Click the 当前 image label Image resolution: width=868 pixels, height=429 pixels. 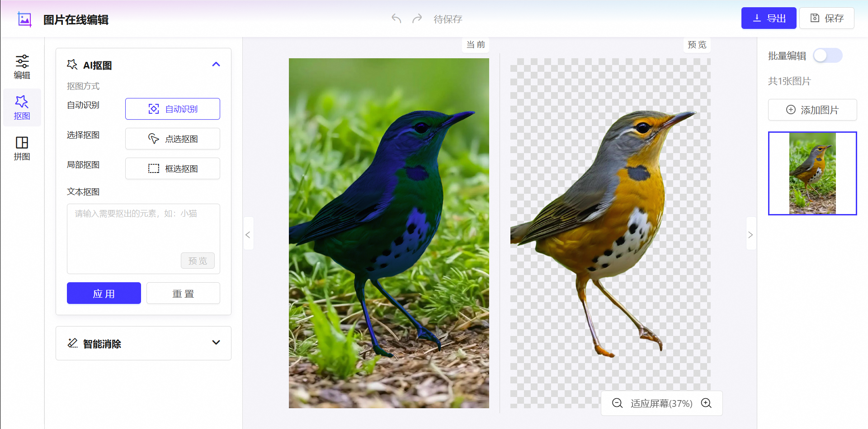[476, 44]
